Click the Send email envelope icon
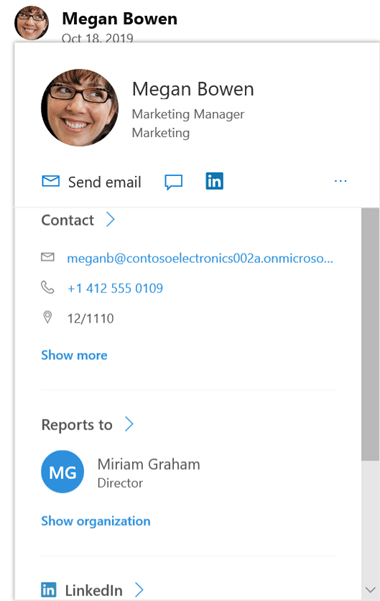Screen dimensions: 380x601 click(x=51, y=181)
